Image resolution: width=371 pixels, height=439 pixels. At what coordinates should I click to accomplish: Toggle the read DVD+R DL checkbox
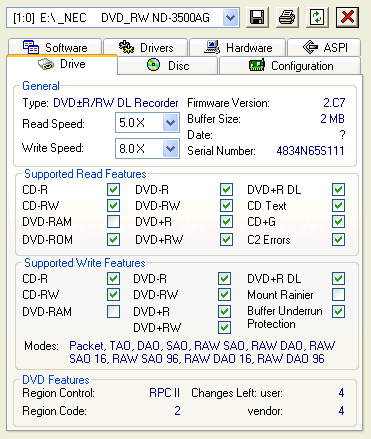tap(338, 190)
